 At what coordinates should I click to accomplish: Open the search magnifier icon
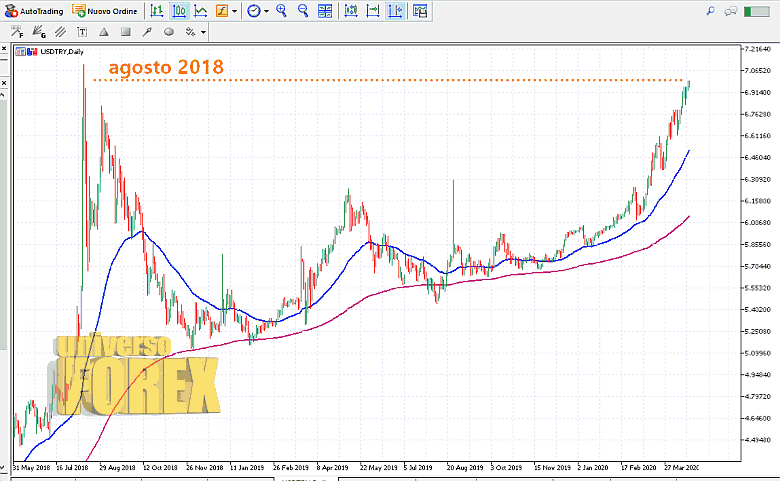(x=711, y=11)
